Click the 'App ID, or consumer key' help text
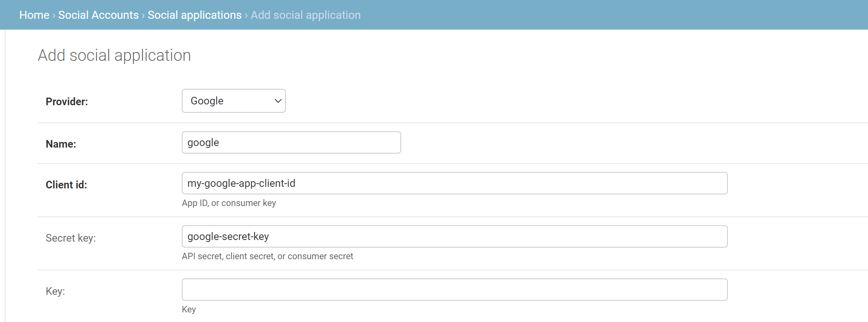The width and height of the screenshot is (868, 322). pyautogui.click(x=229, y=203)
